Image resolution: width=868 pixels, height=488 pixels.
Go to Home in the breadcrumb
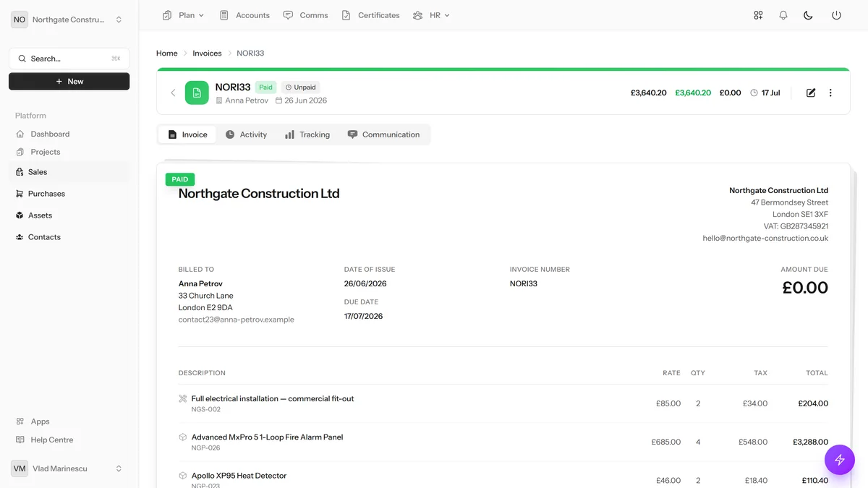[x=167, y=53]
